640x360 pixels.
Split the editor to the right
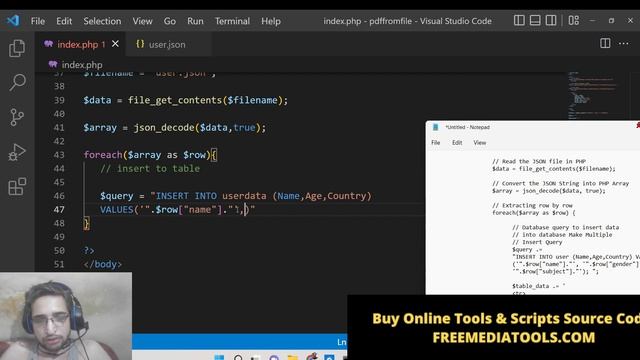pyautogui.click(x=605, y=43)
